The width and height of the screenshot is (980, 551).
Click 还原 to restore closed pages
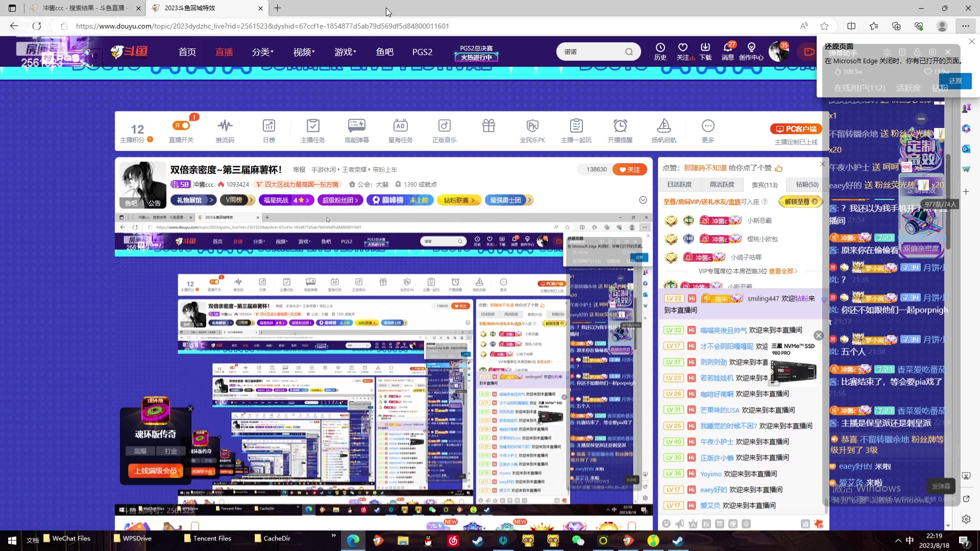point(955,81)
